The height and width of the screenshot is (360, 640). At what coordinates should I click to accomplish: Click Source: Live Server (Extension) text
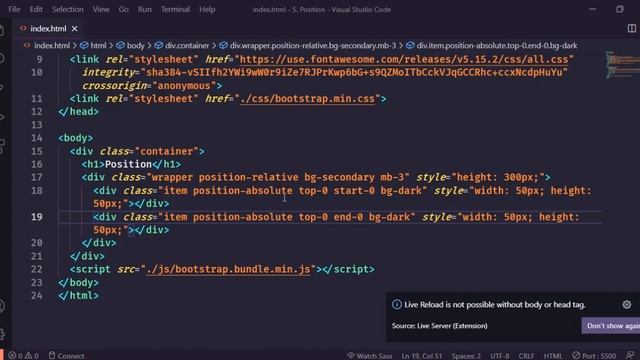click(440, 326)
